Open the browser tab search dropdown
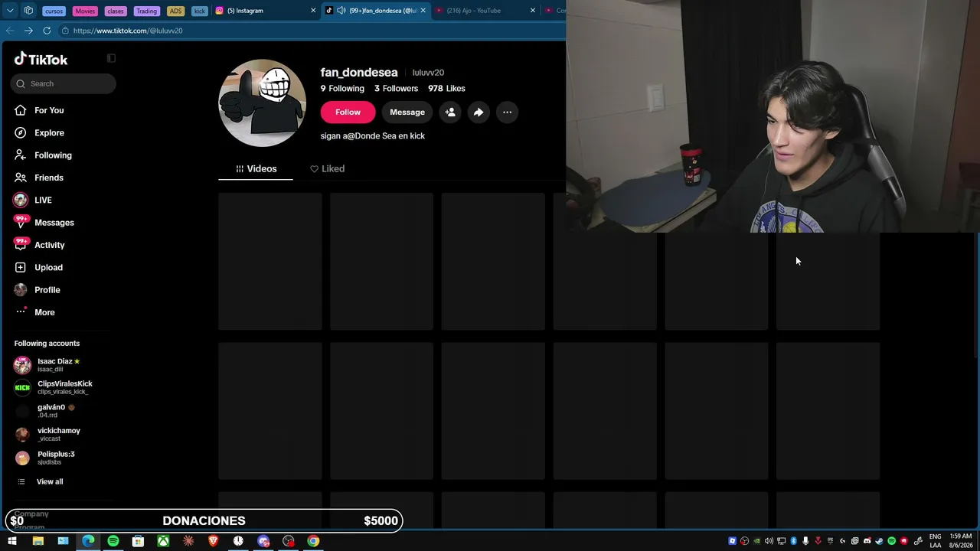 pyautogui.click(x=8, y=10)
